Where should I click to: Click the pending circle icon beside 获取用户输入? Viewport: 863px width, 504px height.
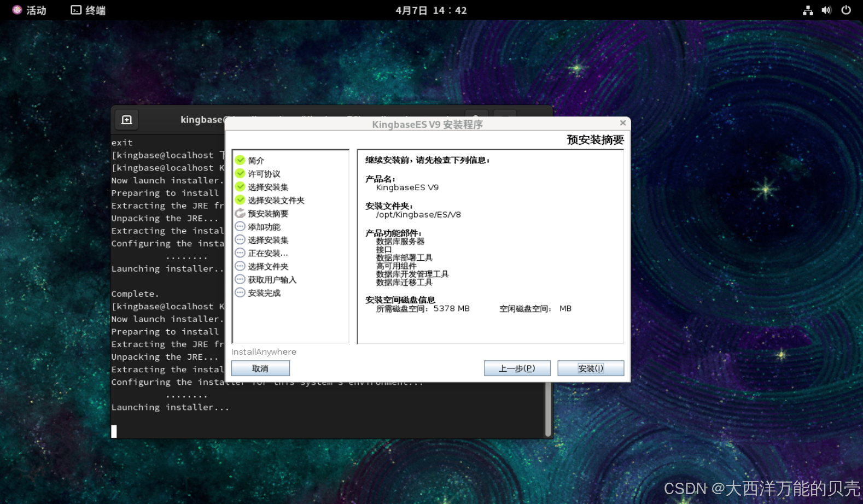(240, 279)
